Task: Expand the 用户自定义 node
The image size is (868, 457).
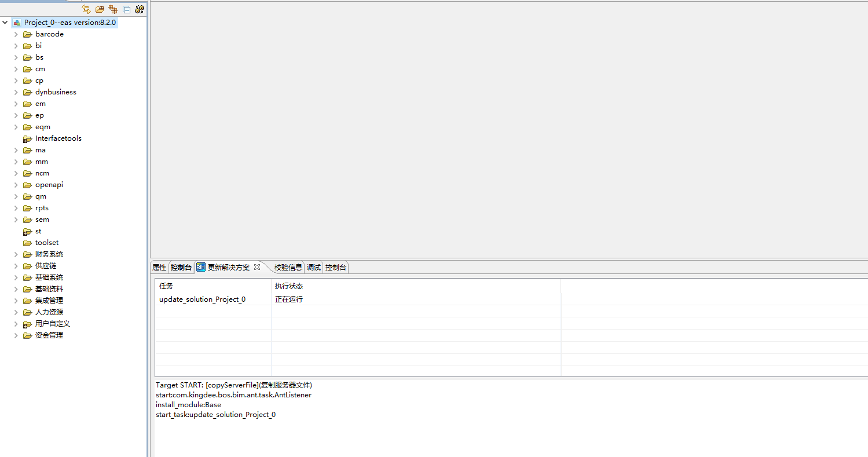Action: 16,324
